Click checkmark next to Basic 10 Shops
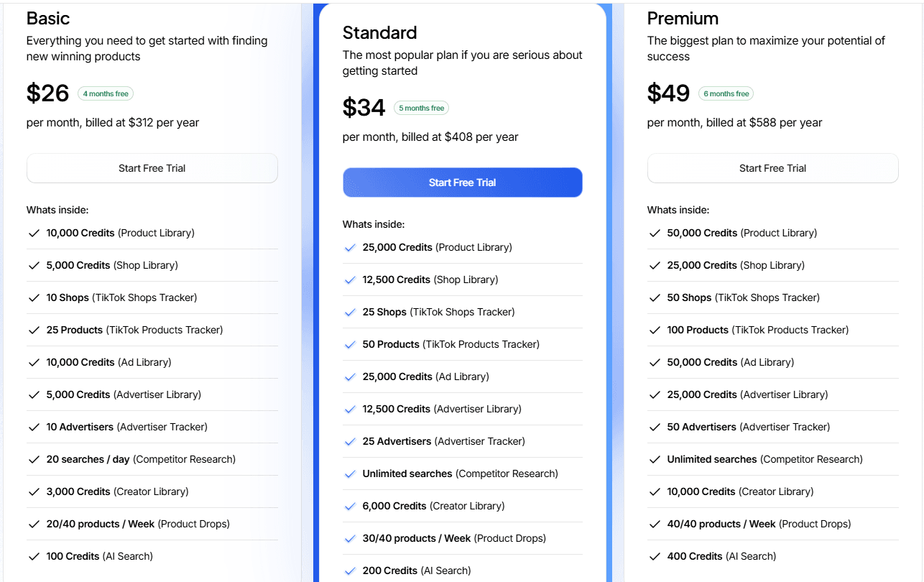The width and height of the screenshot is (924, 582). (33, 297)
